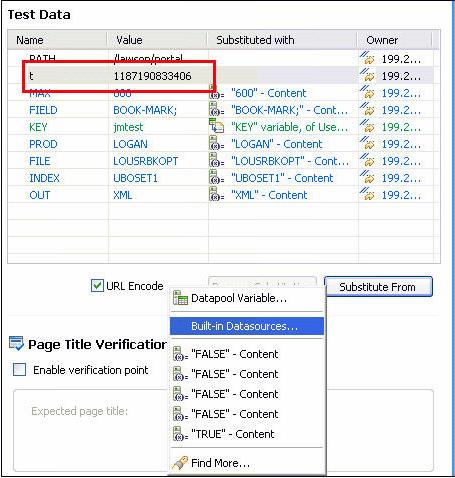Click owner icon in OUT row
455x478 pixels.
(367, 194)
